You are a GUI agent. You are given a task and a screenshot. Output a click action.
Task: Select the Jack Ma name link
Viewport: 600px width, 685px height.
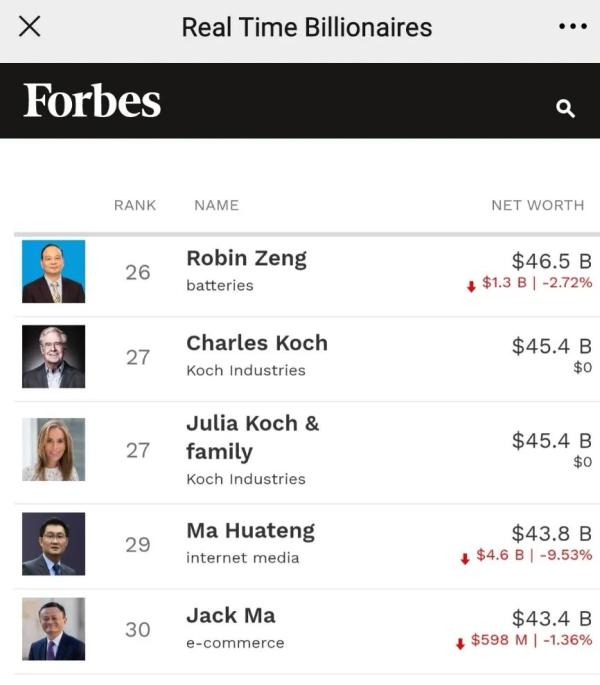click(x=231, y=615)
